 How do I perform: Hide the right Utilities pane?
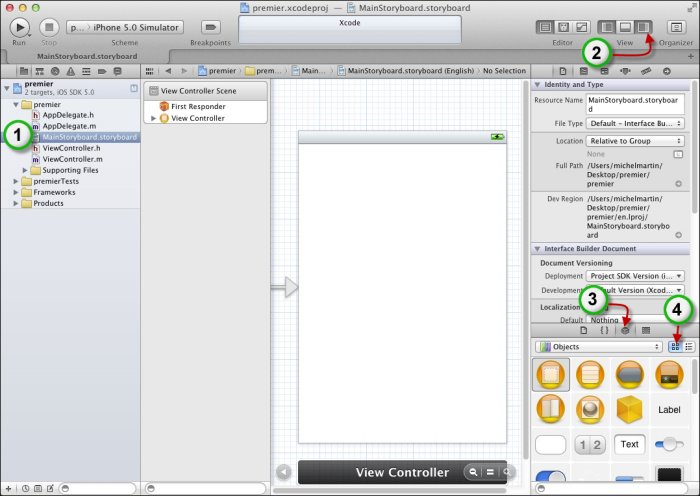point(644,27)
